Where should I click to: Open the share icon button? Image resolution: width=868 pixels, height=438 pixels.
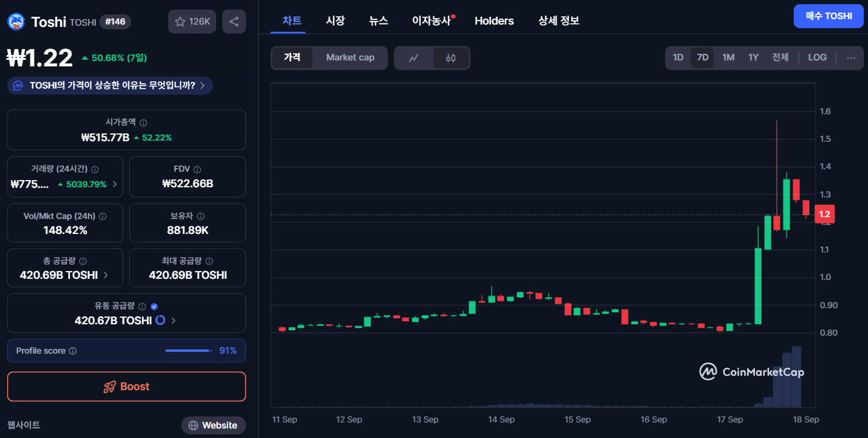234,22
